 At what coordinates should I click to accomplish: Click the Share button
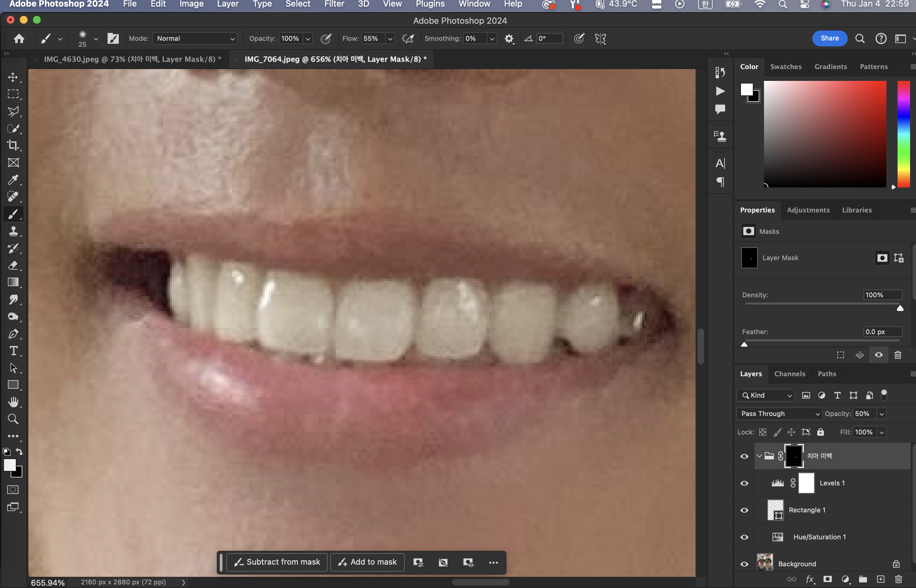[x=829, y=38]
